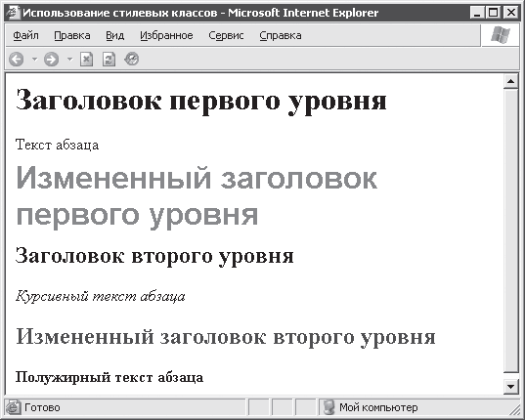Open the Сервис menu

[x=226, y=35]
